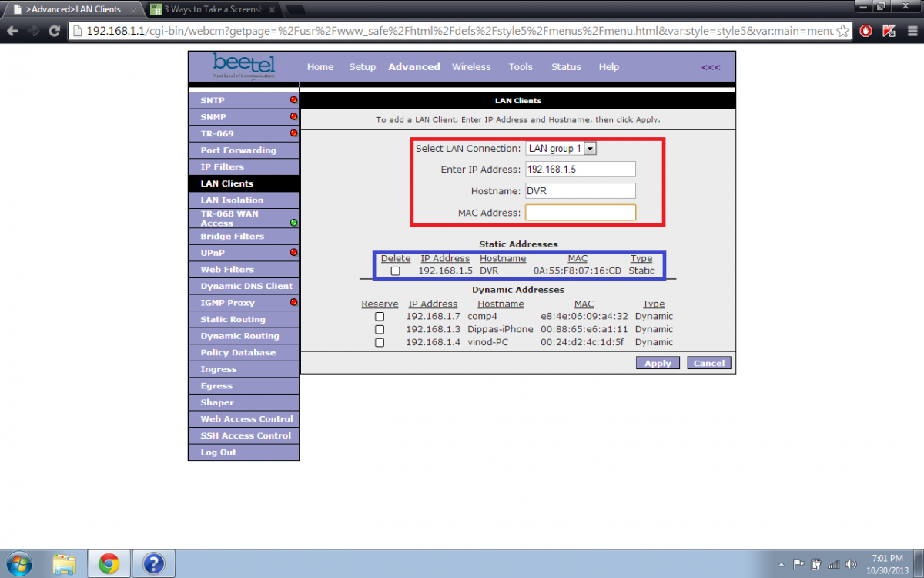This screenshot has width=924, height=578.
Task: Focus the MAC Address input field
Action: 581,213
